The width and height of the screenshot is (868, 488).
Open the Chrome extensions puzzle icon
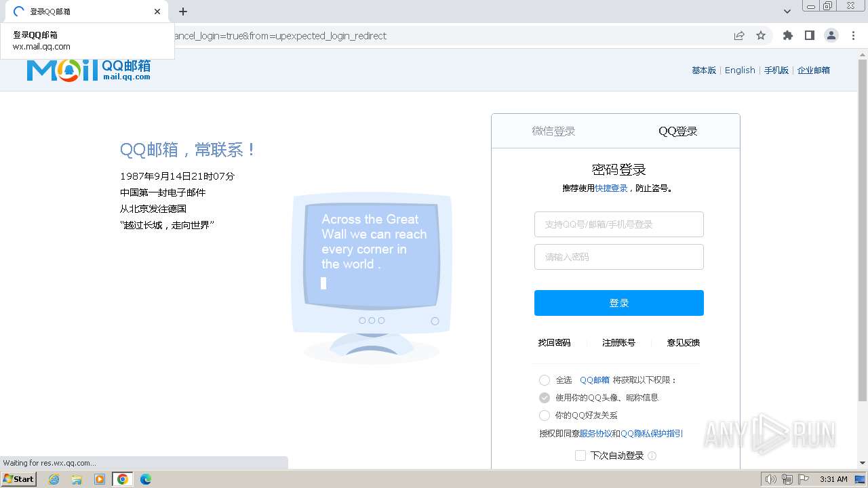(x=788, y=36)
